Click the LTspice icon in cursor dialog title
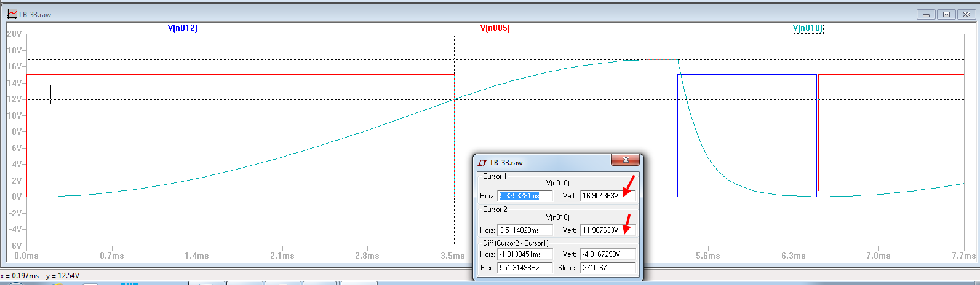 coord(483,163)
